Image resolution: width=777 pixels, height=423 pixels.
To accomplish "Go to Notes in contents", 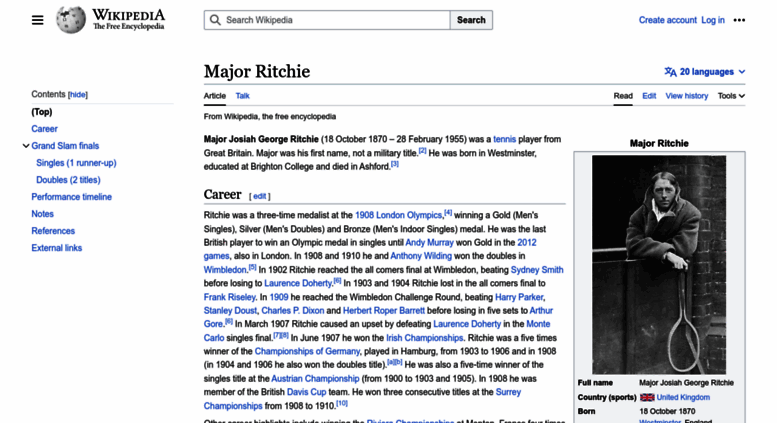I will point(43,214).
